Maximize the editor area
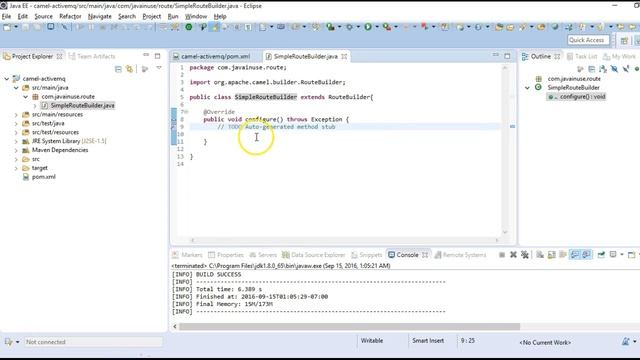The image size is (640, 360). [x=507, y=56]
